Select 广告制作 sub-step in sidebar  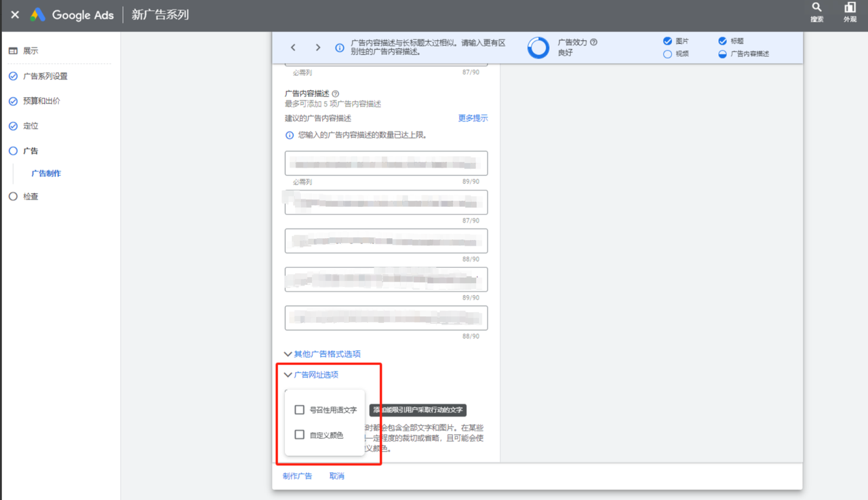pyautogui.click(x=46, y=174)
